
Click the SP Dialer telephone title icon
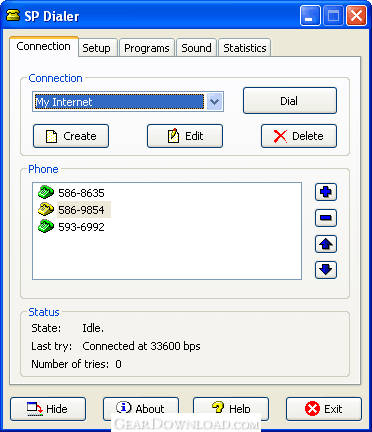(13, 15)
